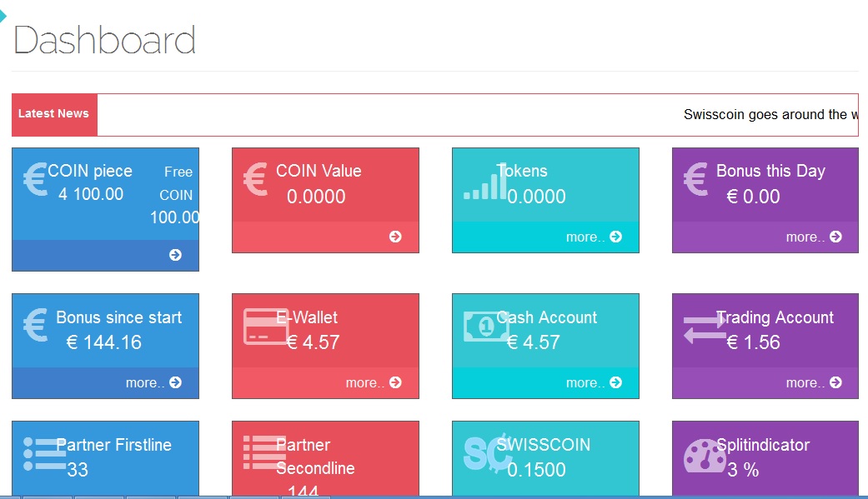Viewport: 868px width, 499px height.
Task: Click the COIN Value title
Action: pyautogui.click(x=319, y=171)
